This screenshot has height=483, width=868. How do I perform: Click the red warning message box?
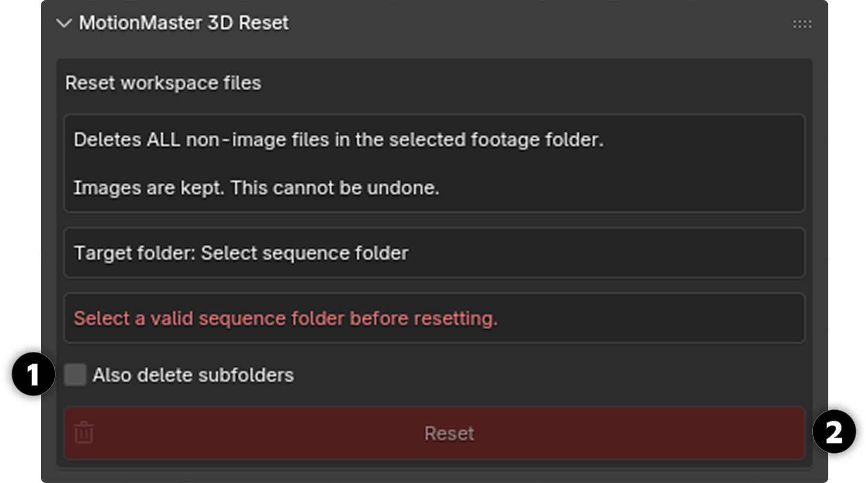pos(434,318)
